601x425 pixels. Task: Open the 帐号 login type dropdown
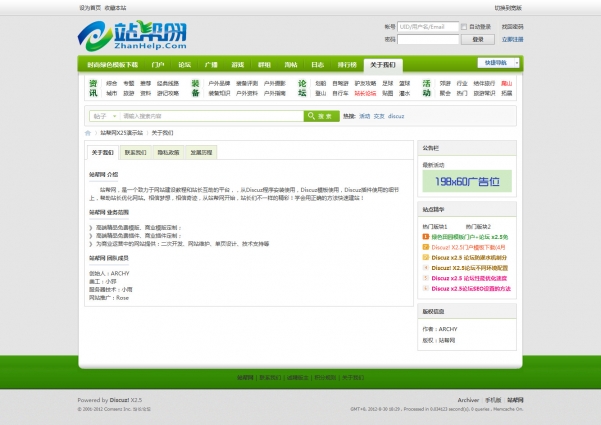tap(388, 27)
